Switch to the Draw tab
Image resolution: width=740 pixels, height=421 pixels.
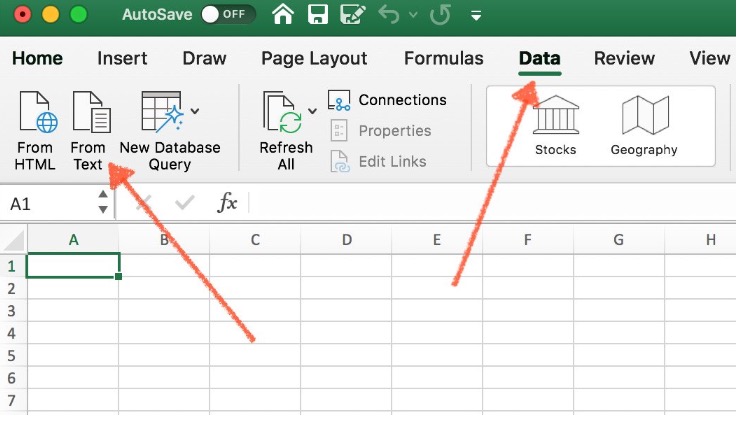(204, 58)
